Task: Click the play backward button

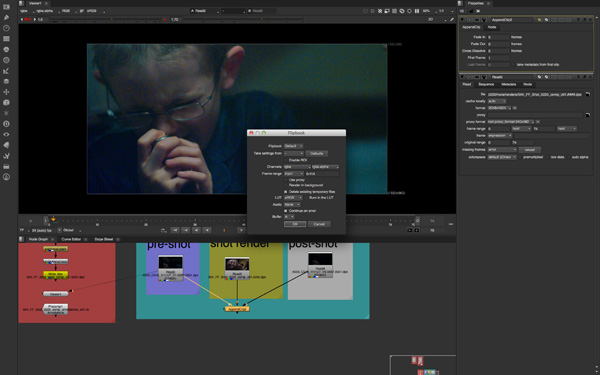Action: (x=207, y=230)
